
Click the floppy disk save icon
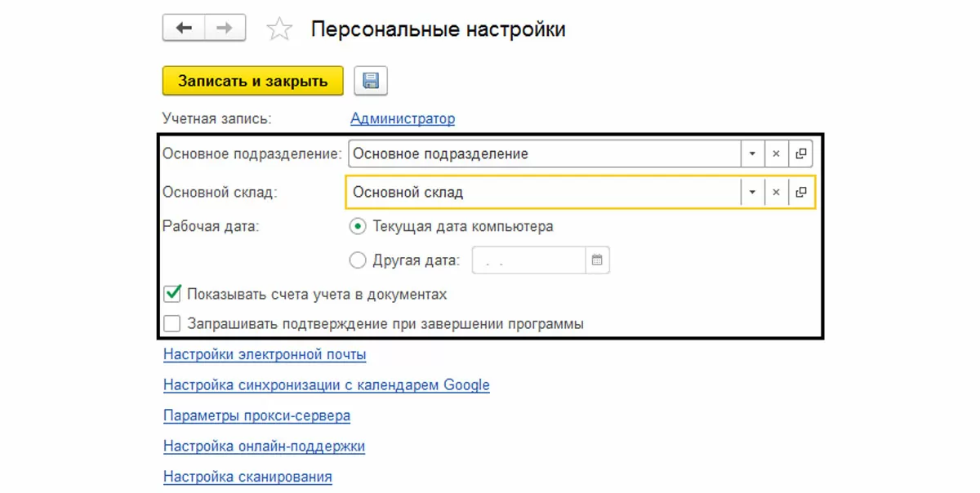pos(371,81)
